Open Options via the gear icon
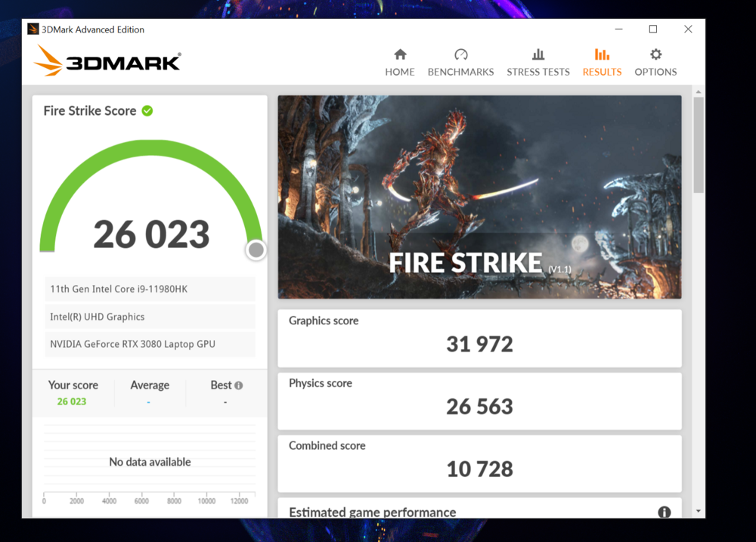The height and width of the screenshot is (542, 756). 655,54
